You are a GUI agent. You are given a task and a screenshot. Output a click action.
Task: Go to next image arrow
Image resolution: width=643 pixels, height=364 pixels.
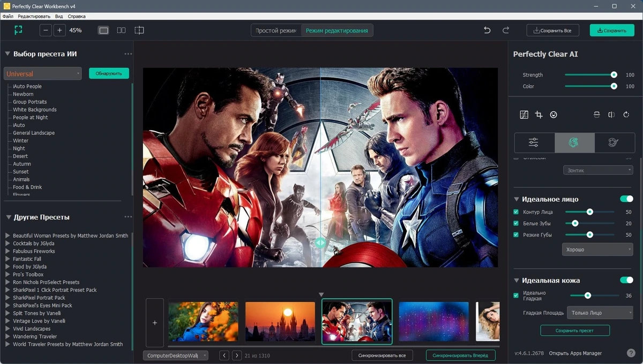point(236,355)
